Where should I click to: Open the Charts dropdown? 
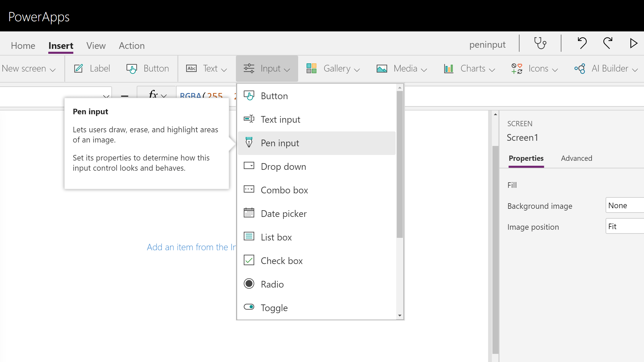click(x=469, y=69)
